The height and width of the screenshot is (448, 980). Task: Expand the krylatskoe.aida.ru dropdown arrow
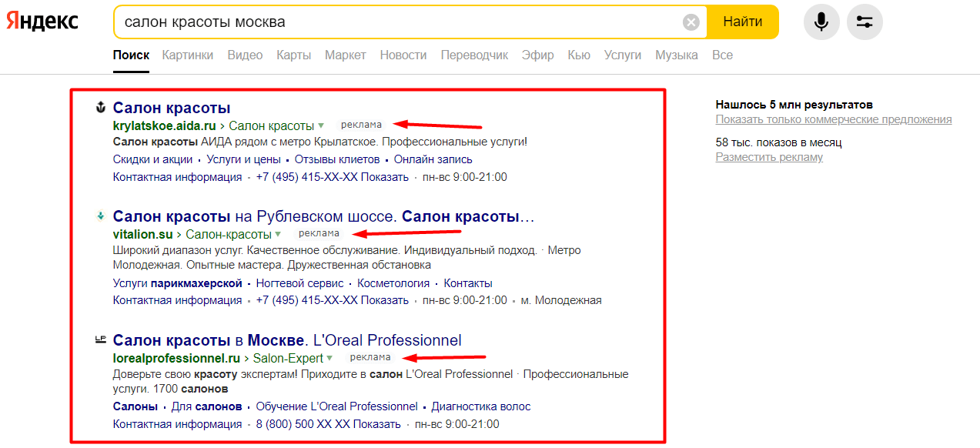[x=321, y=125]
